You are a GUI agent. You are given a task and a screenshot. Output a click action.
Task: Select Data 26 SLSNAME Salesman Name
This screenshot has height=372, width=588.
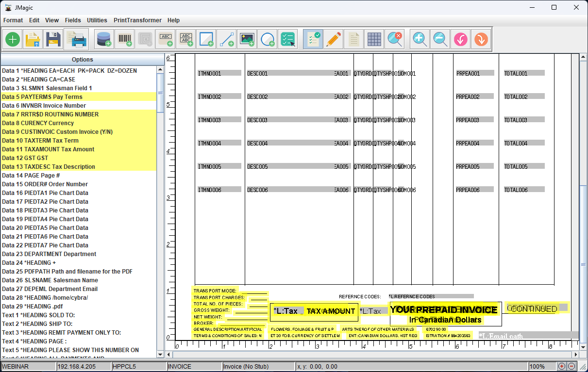pyautogui.click(x=79, y=280)
